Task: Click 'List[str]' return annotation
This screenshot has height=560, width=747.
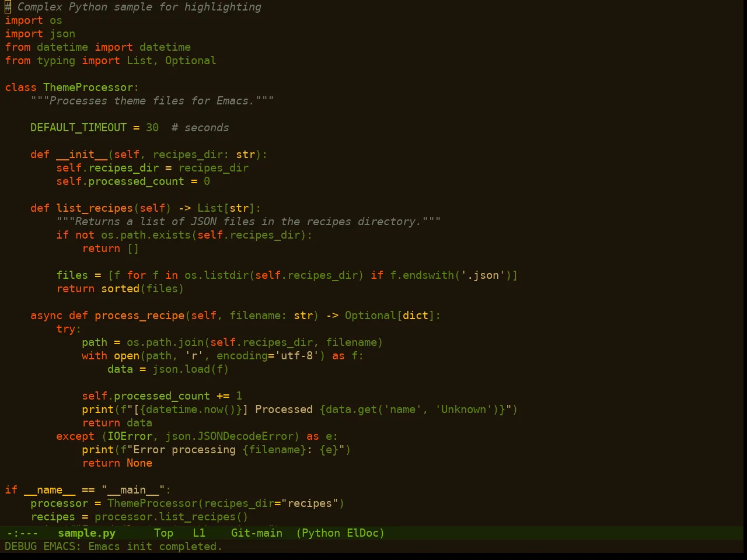Action: 226,208
